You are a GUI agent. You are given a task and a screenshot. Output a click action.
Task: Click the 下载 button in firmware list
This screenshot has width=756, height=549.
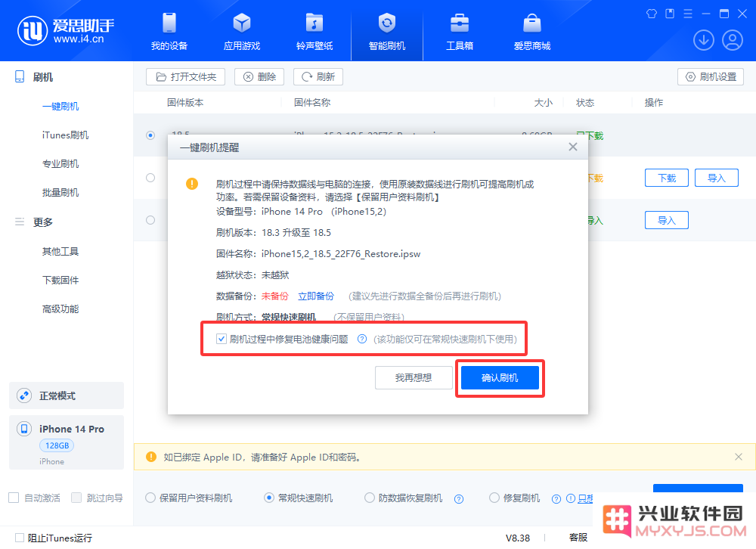pos(667,178)
